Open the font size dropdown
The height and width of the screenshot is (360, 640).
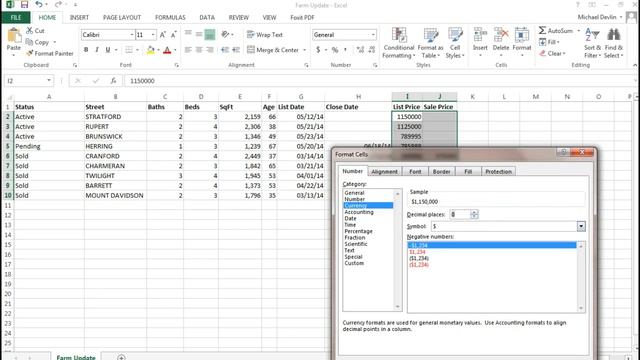153,35
